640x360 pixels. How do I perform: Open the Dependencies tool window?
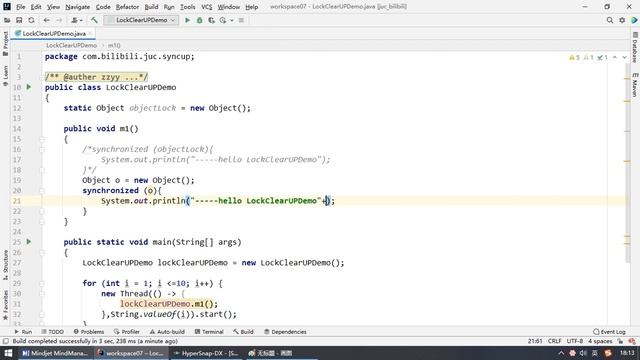285,332
